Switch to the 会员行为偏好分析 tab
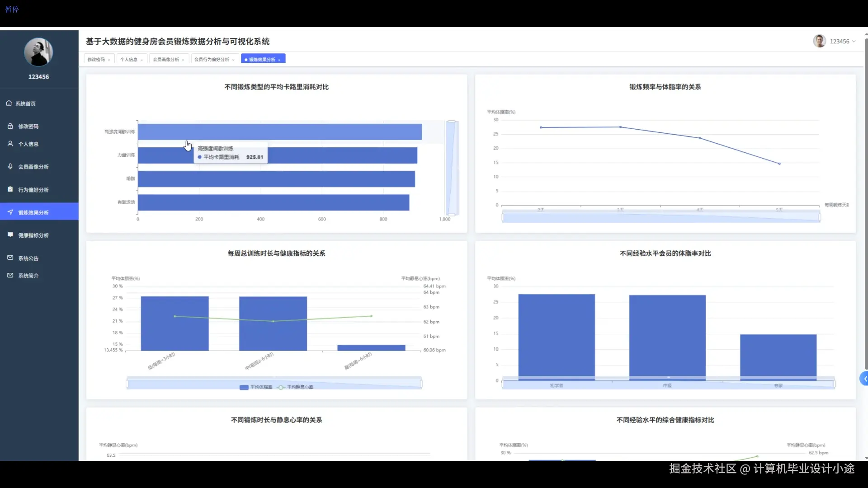The height and width of the screenshot is (488, 868). point(212,60)
